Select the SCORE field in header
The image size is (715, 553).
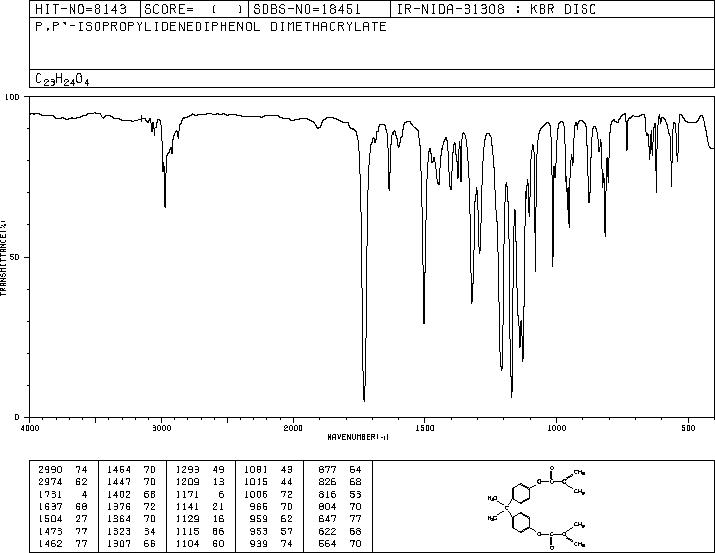(194, 9)
